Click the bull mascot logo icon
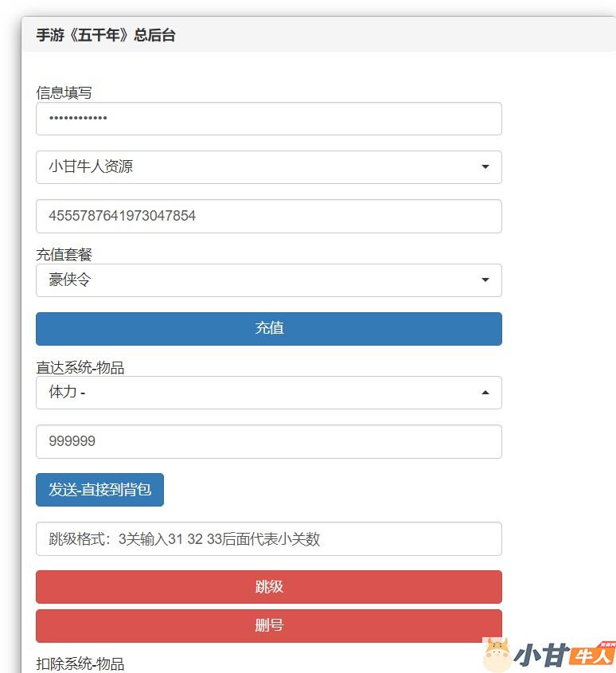 coord(497,655)
